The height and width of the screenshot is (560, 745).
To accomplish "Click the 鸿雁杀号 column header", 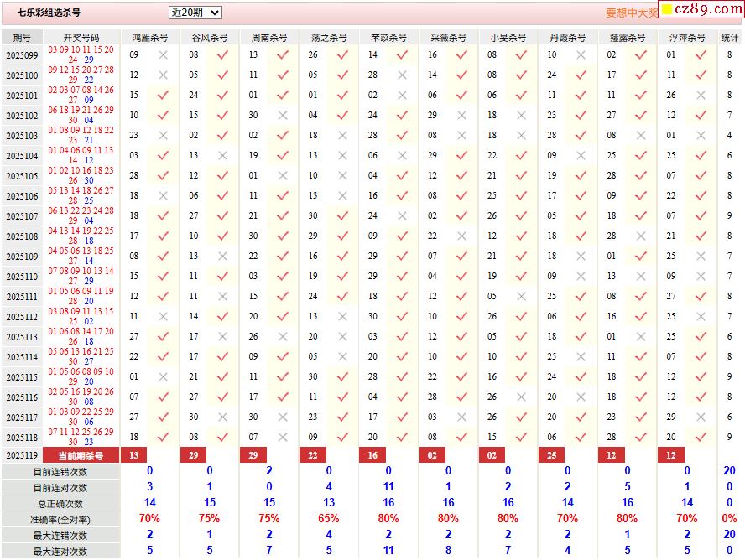I will (149, 38).
